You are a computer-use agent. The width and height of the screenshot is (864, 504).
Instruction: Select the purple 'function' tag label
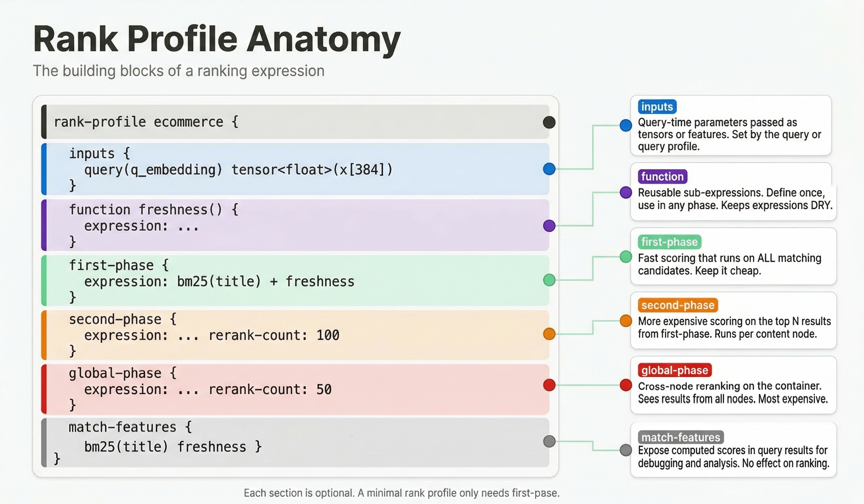pos(662,176)
